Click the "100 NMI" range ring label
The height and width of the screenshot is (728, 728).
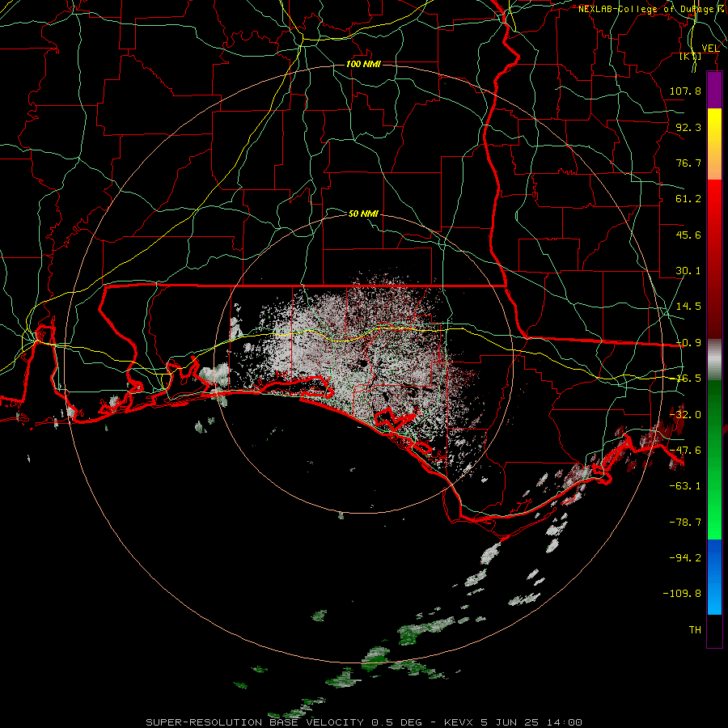click(363, 64)
